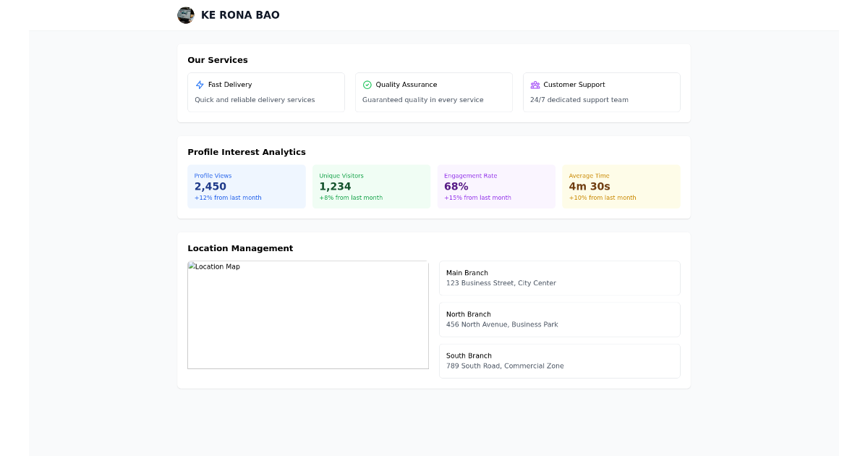Click the Customer Support team icon
The image size is (868, 456).
[535, 85]
